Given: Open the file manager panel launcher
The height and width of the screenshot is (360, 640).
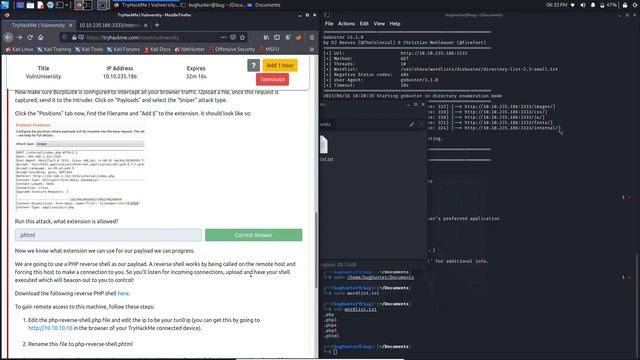Looking at the screenshot, I should tap(30, 5).
